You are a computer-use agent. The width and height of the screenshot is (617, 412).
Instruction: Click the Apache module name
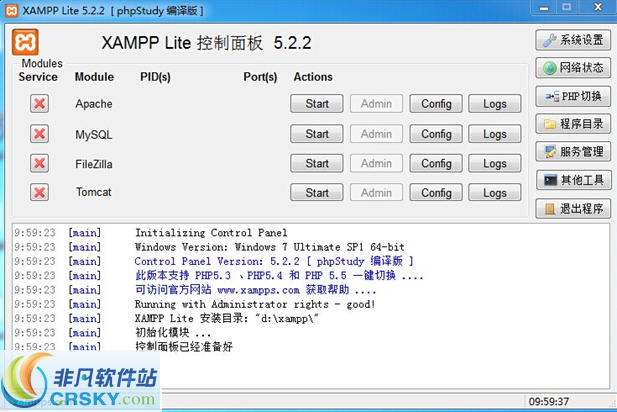[94, 104]
